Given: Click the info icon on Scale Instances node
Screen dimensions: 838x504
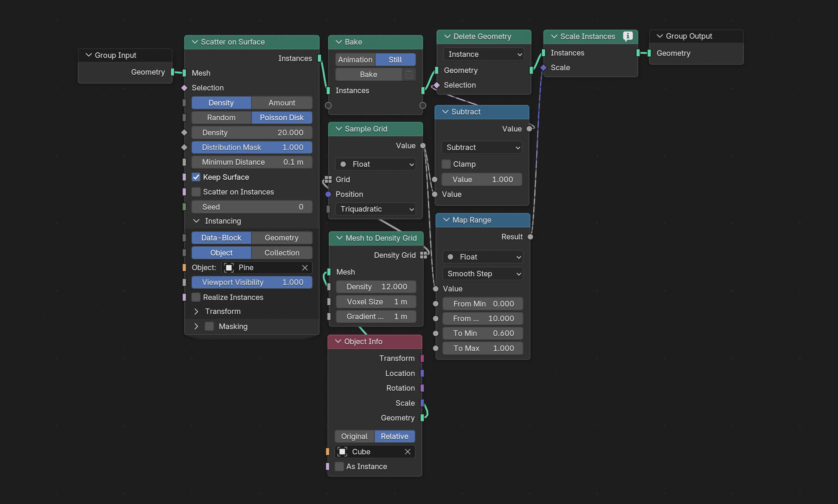Looking at the screenshot, I should tap(627, 36).
